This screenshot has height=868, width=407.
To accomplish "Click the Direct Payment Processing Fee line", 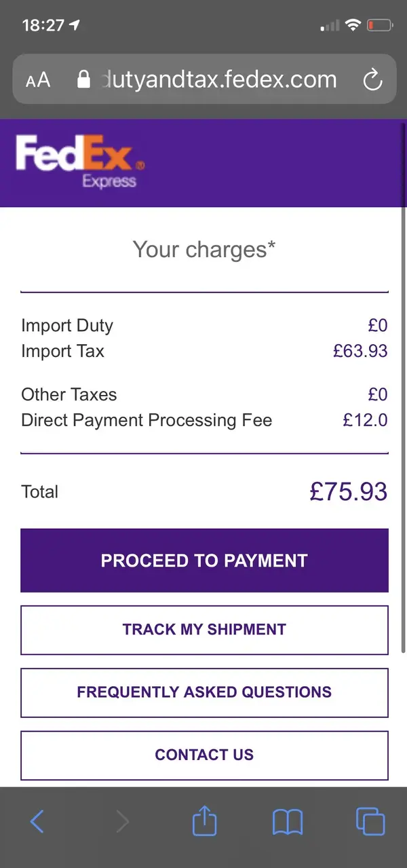I will tap(204, 420).
